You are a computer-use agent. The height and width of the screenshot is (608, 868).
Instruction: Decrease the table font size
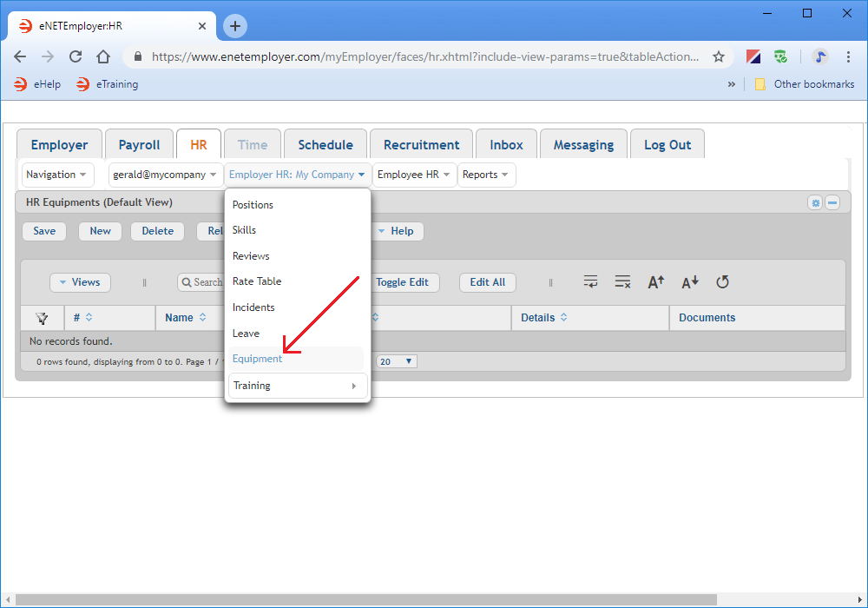(690, 282)
